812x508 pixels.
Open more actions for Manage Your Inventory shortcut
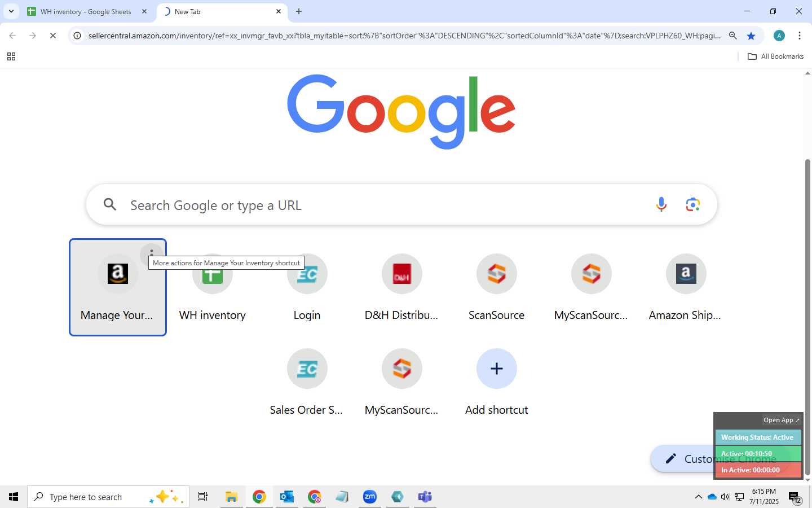point(151,252)
